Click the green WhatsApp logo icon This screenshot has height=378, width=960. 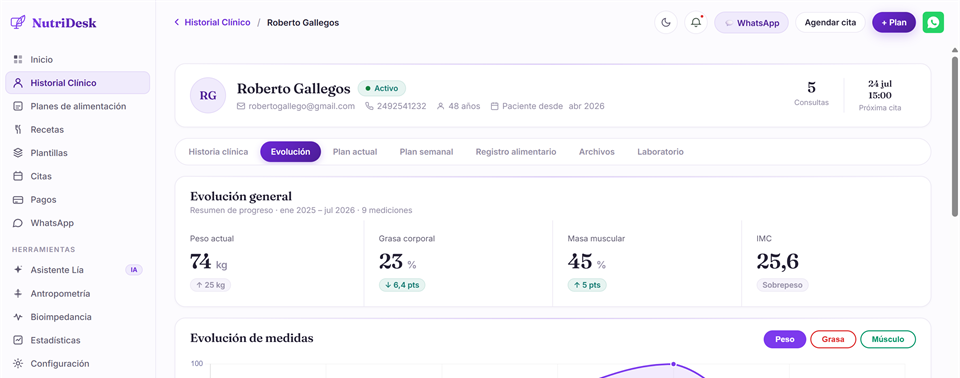[x=933, y=23]
